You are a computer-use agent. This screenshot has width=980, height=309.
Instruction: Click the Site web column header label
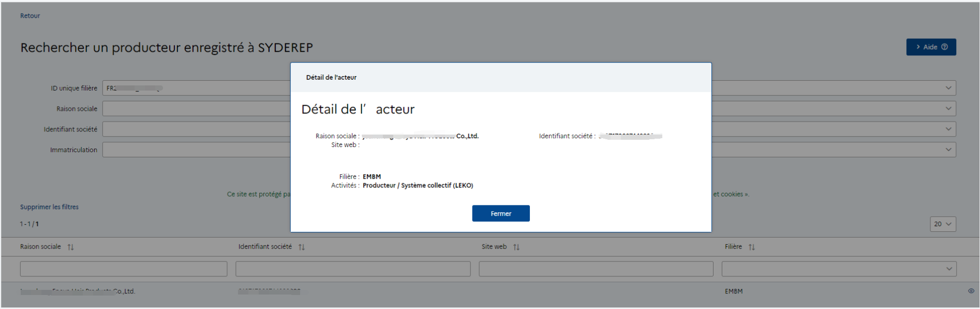coord(494,247)
